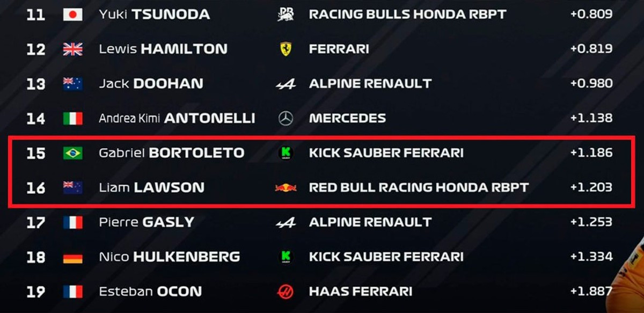644x313 pixels.
Task: Click the German flag next to Hulkenberg
Action: (x=73, y=257)
